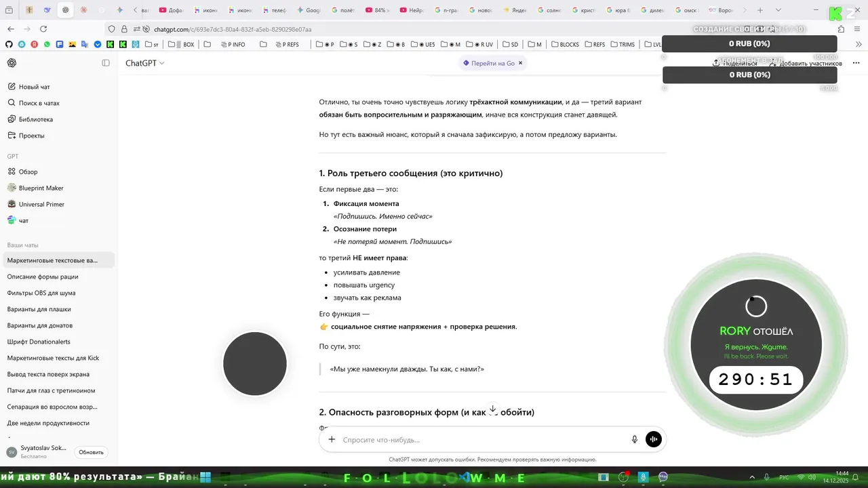Open the Windows Start menu
The image size is (868, 488).
205,477
